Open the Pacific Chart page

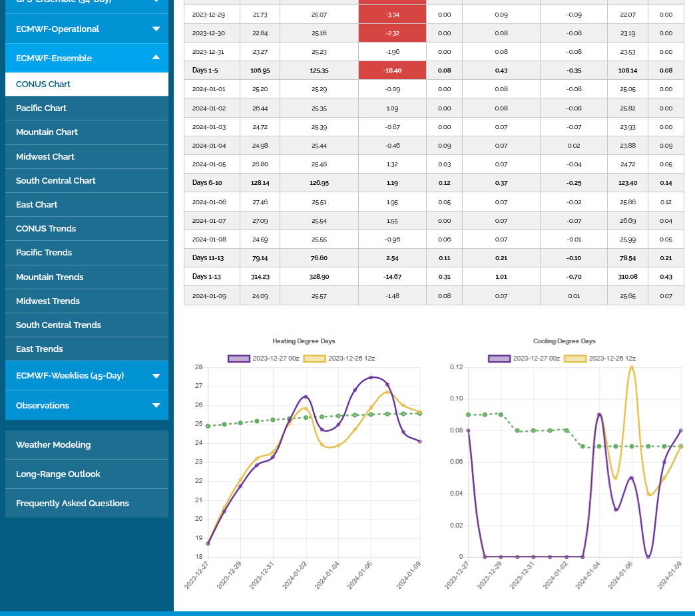click(41, 108)
